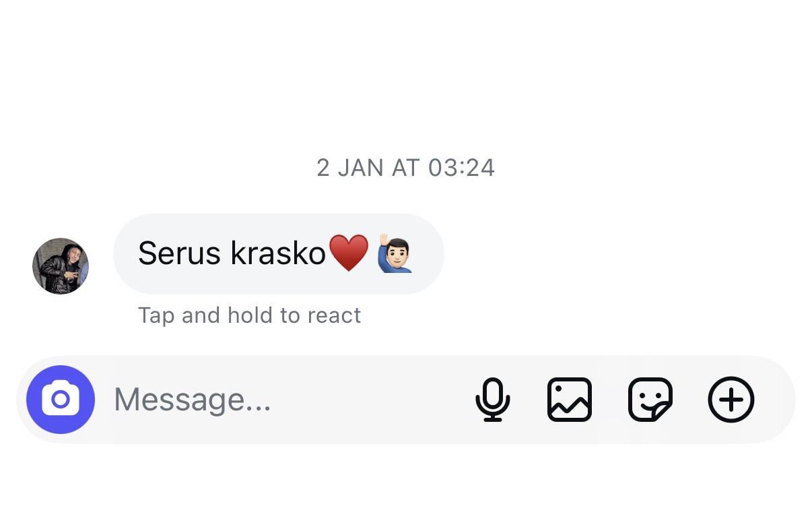Click the word "react" in the hint text

pyautogui.click(x=334, y=315)
